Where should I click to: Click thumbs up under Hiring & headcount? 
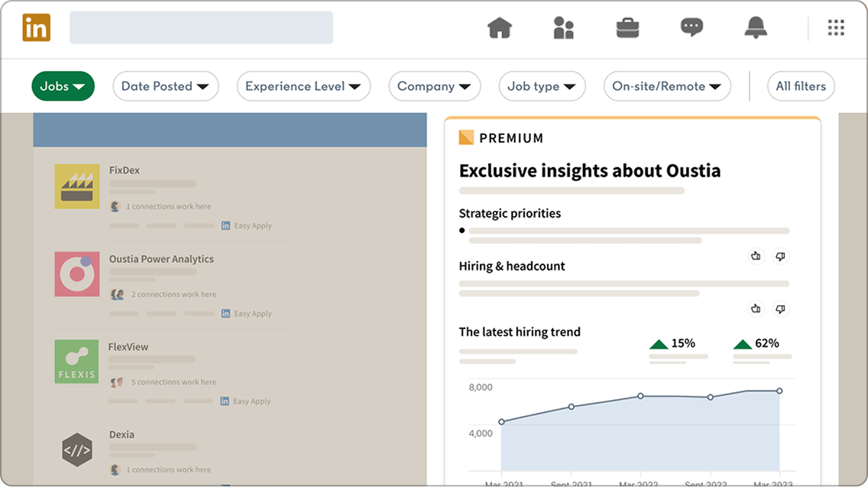pyautogui.click(x=756, y=308)
